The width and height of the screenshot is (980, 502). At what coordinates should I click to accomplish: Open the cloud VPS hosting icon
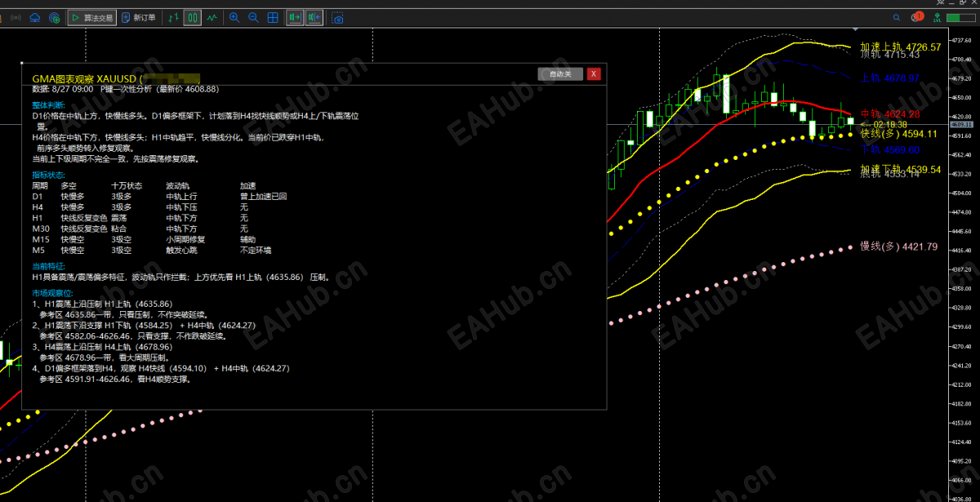(x=35, y=17)
